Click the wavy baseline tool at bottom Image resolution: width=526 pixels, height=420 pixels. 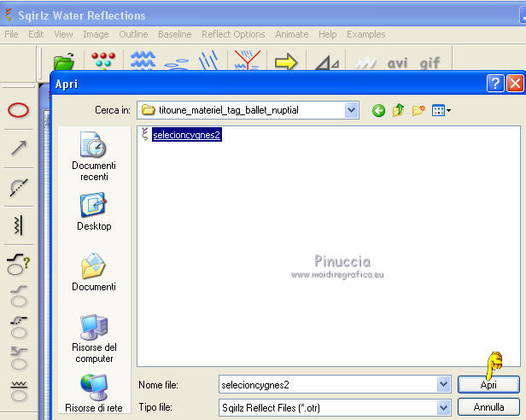tap(19, 391)
